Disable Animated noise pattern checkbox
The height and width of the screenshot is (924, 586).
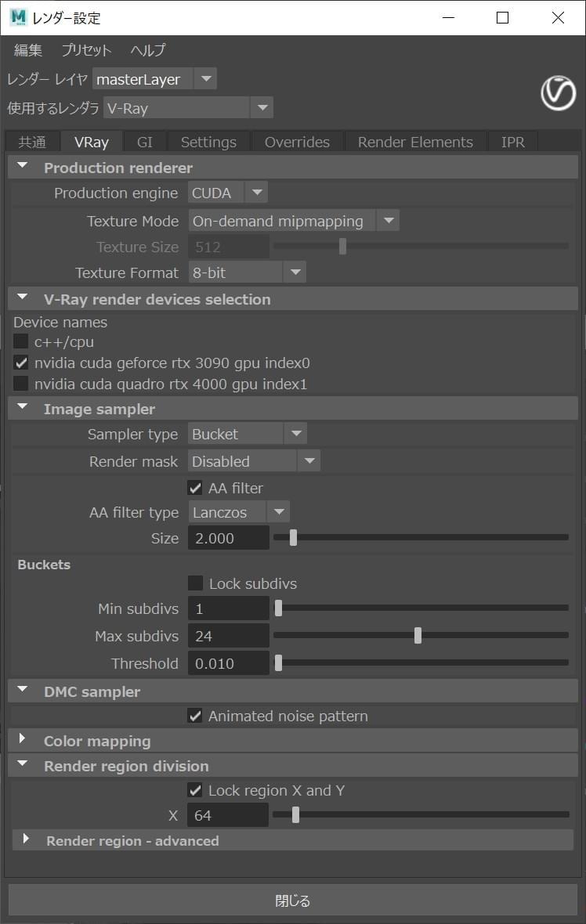point(195,716)
